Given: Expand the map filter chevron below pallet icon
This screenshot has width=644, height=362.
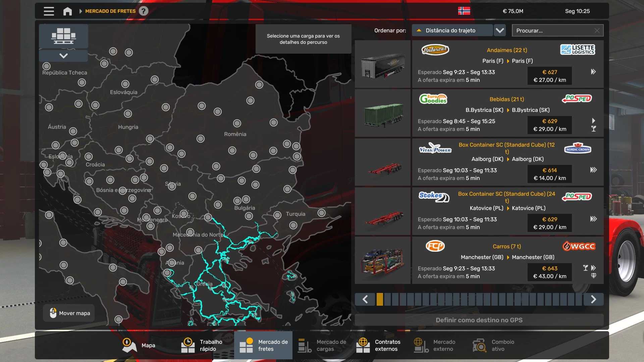Looking at the screenshot, I should tap(63, 56).
